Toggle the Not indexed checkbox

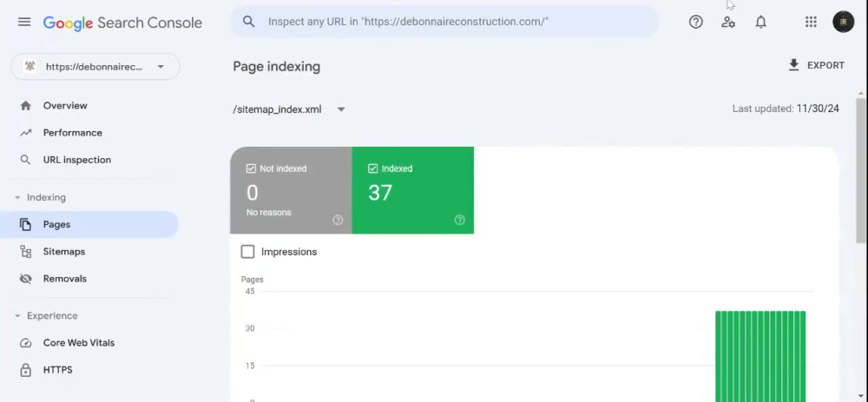(252, 168)
